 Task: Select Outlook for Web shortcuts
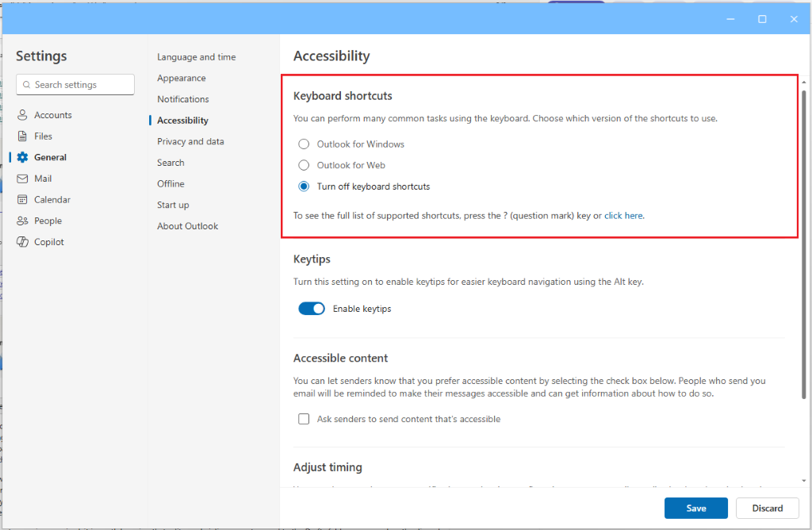pos(304,165)
